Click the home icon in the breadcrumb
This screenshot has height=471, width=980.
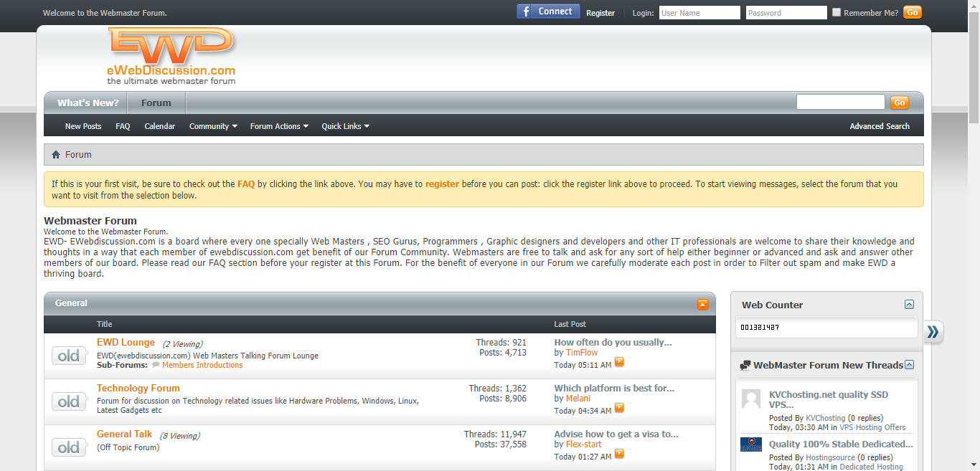56,155
